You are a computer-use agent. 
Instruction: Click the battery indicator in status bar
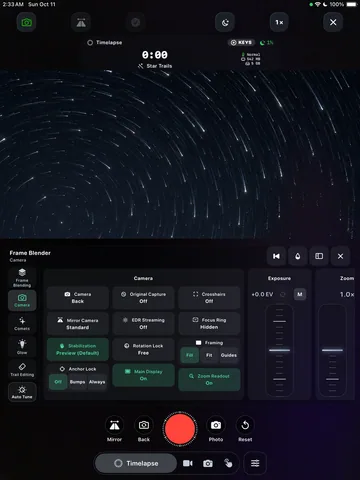[x=352, y=4]
